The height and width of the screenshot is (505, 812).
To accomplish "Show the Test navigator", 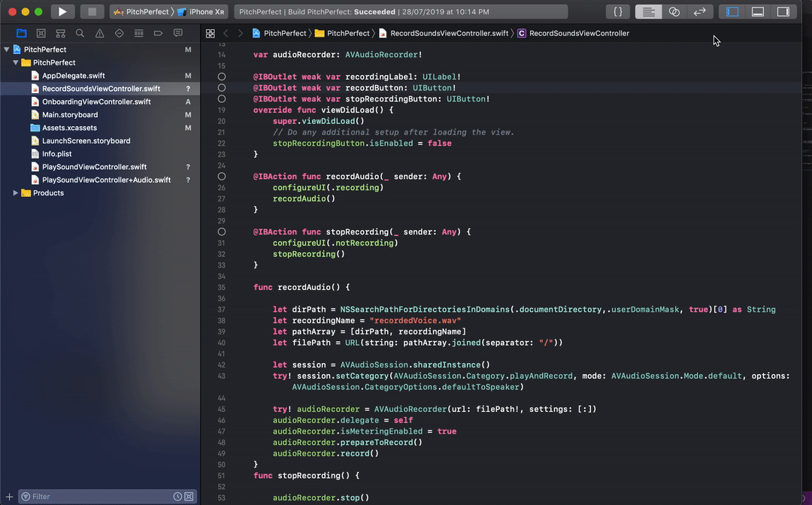I will pyautogui.click(x=119, y=33).
